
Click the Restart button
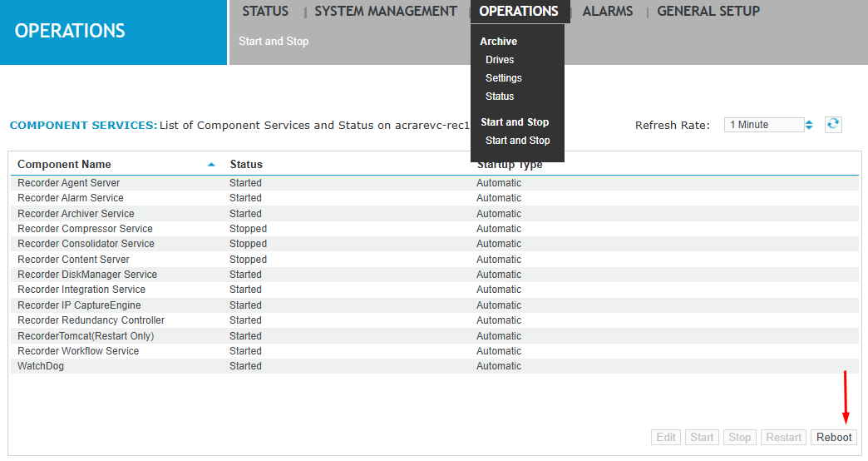[x=783, y=438]
